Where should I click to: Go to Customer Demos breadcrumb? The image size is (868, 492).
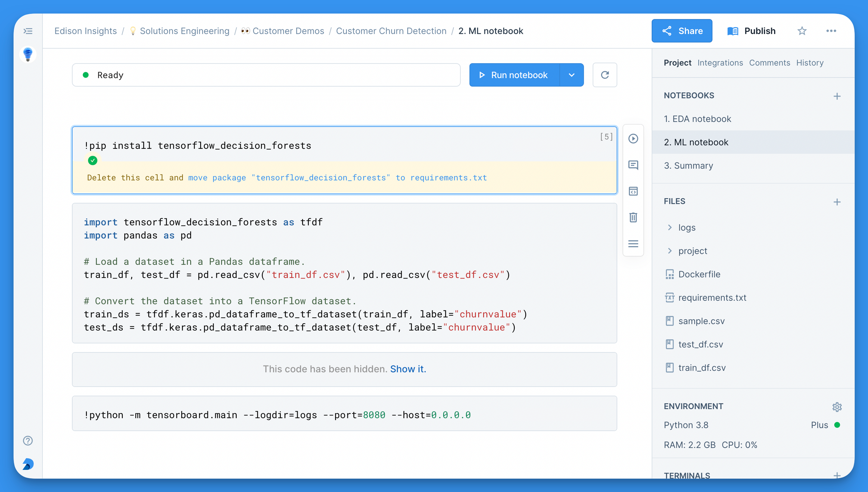coord(283,31)
